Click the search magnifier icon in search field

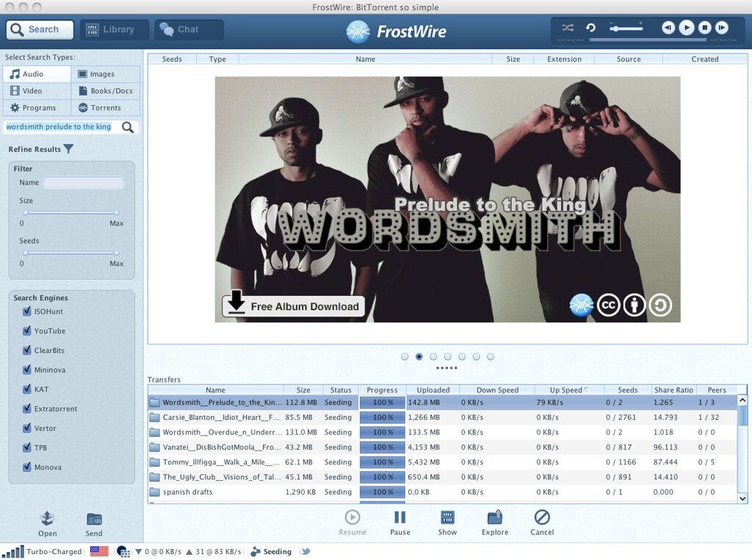pos(128,127)
